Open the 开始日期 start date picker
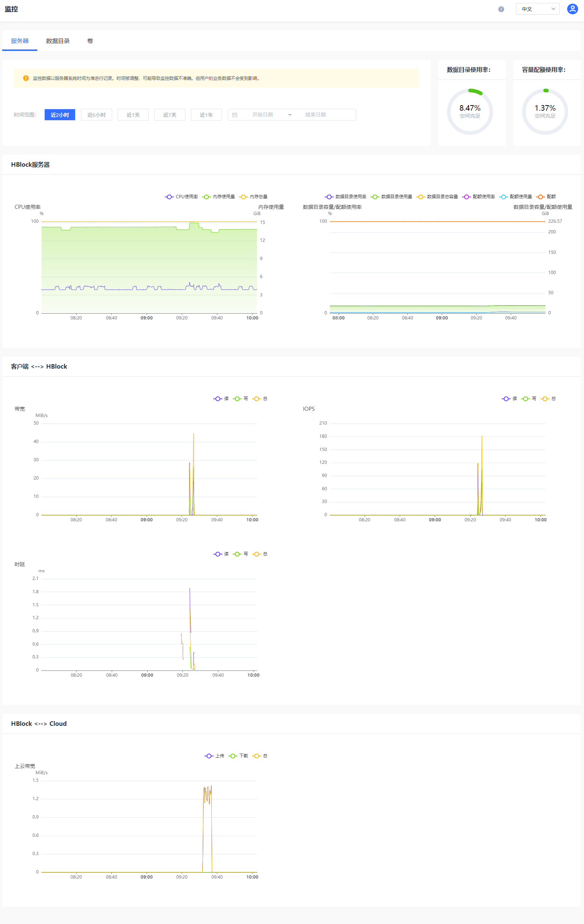Viewport: 584px width, 924px height. click(x=262, y=115)
